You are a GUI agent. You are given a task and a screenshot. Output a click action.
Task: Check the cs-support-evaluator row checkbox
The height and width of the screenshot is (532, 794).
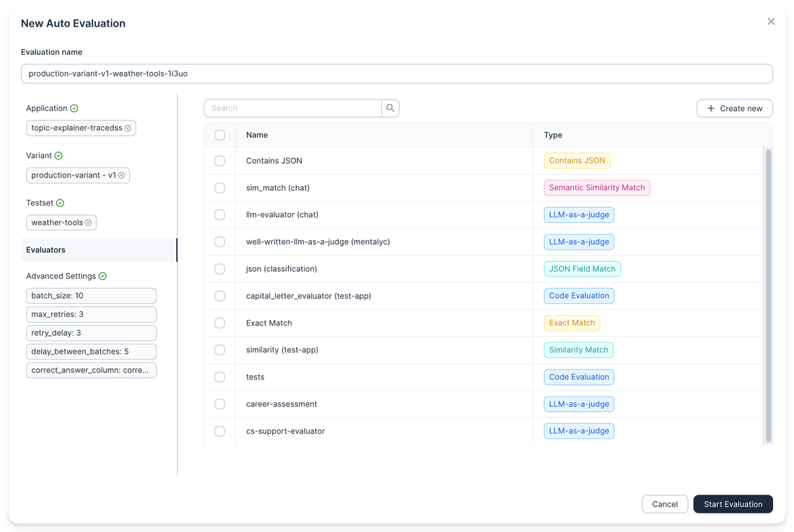[x=219, y=431]
